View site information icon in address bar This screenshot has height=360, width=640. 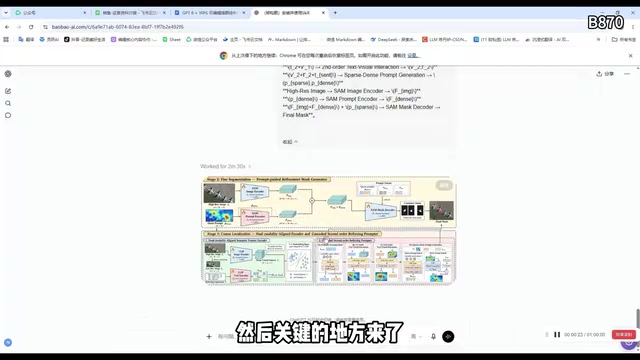tap(45, 27)
